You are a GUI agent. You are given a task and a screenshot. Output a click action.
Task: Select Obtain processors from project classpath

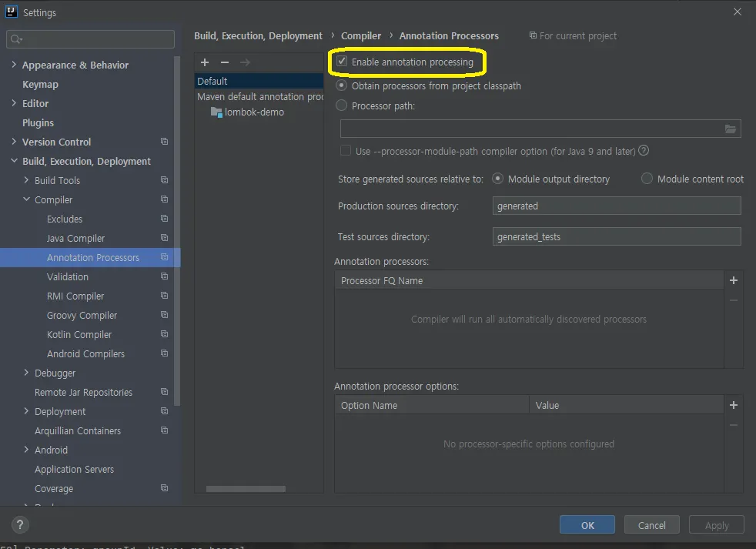pos(341,85)
